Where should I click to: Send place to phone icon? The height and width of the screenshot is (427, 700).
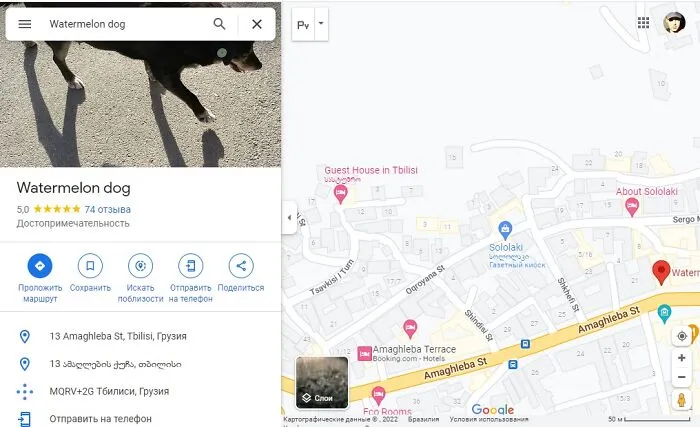pos(191,266)
